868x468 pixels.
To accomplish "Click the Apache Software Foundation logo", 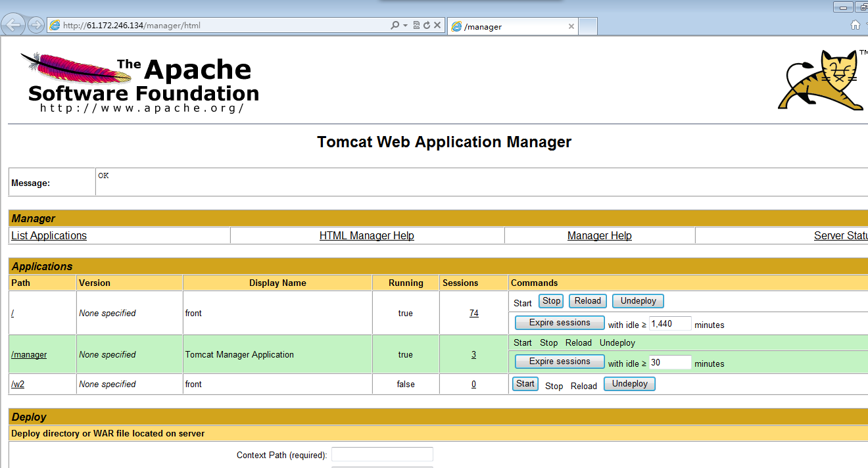I will point(139,82).
